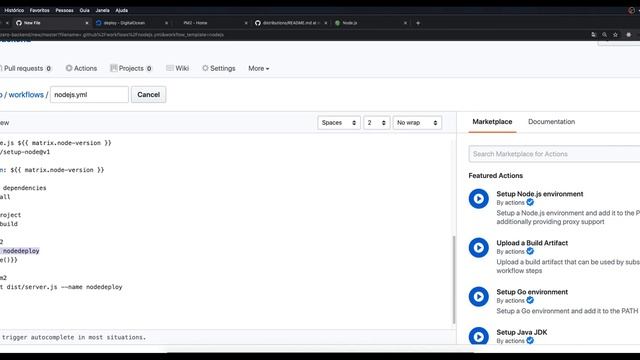Click verified badge beside Setup Node.js author

(x=530, y=202)
